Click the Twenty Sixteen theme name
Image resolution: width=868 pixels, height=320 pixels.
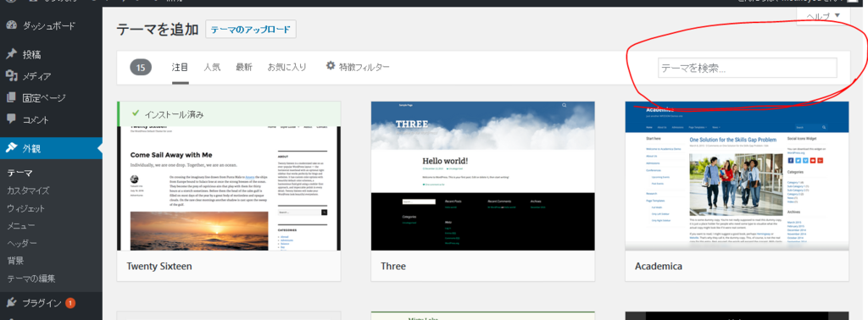click(159, 266)
